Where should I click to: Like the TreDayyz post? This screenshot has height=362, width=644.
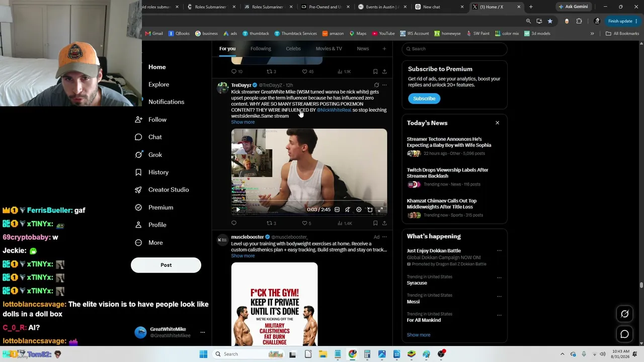pos(304,223)
